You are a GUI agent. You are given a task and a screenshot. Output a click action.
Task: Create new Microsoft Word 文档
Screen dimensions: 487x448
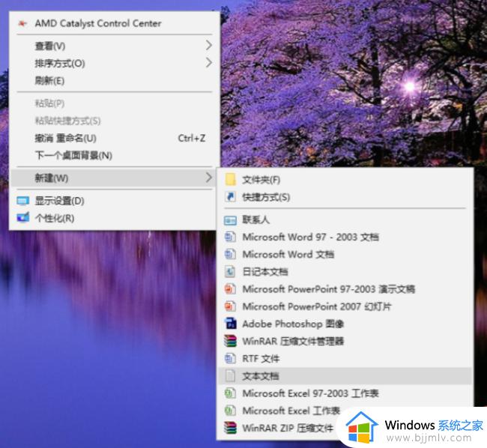tap(345, 255)
